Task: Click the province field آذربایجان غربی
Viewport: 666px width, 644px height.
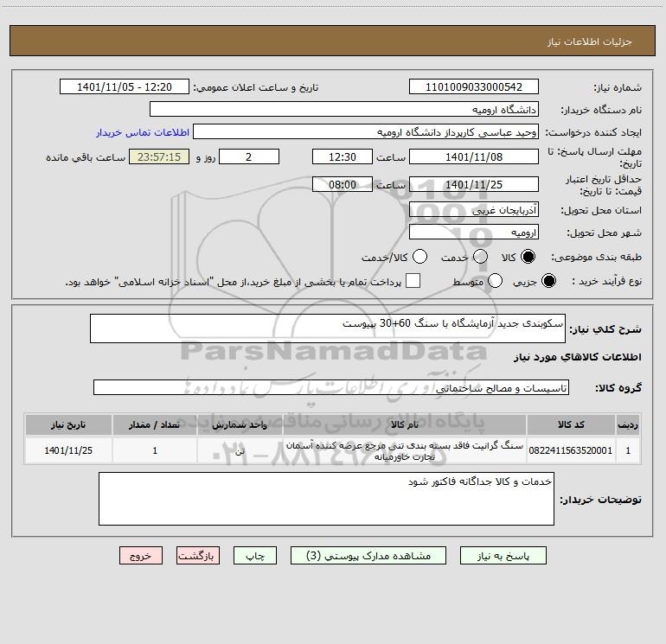Action: pyautogui.click(x=474, y=209)
